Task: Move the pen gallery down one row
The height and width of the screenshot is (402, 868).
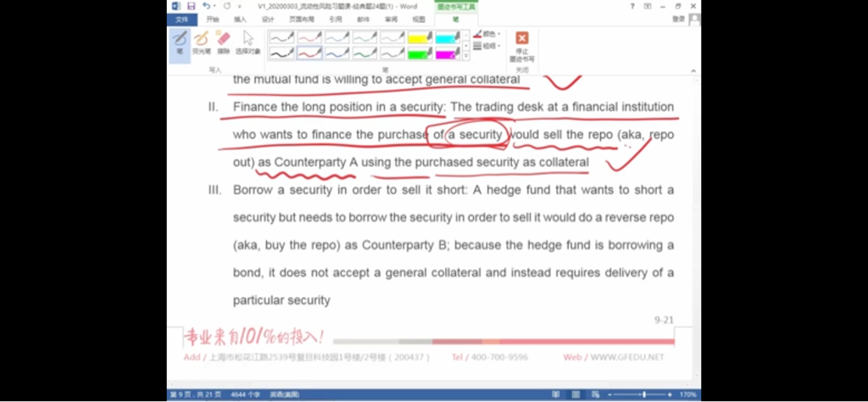Action: click(466, 46)
